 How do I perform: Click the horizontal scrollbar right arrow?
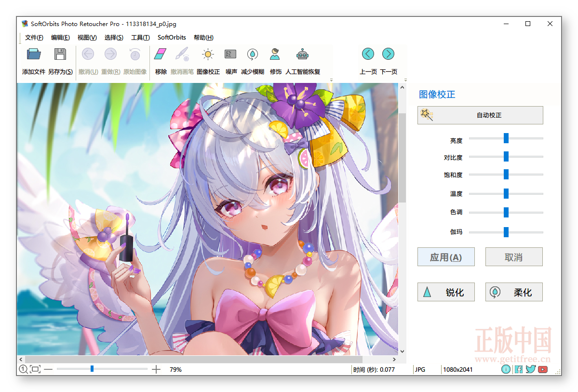394,359
